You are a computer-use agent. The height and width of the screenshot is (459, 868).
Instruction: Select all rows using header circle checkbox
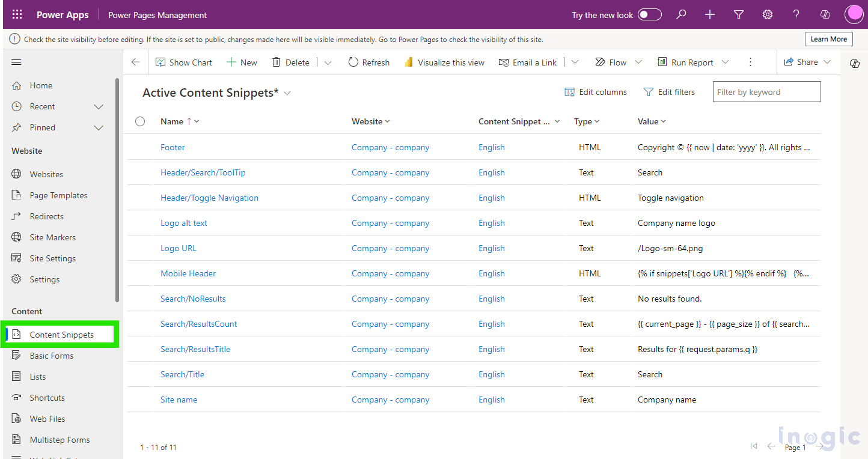(x=140, y=121)
